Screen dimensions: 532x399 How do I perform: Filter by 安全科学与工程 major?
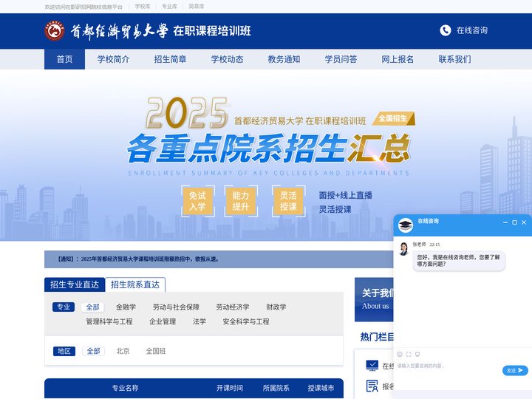click(246, 321)
